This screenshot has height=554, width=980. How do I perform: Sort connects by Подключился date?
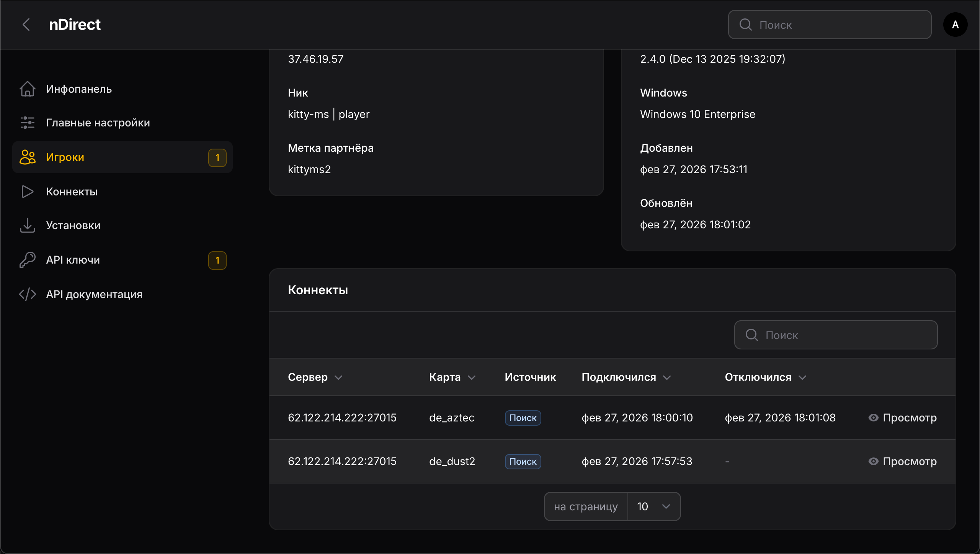point(625,377)
